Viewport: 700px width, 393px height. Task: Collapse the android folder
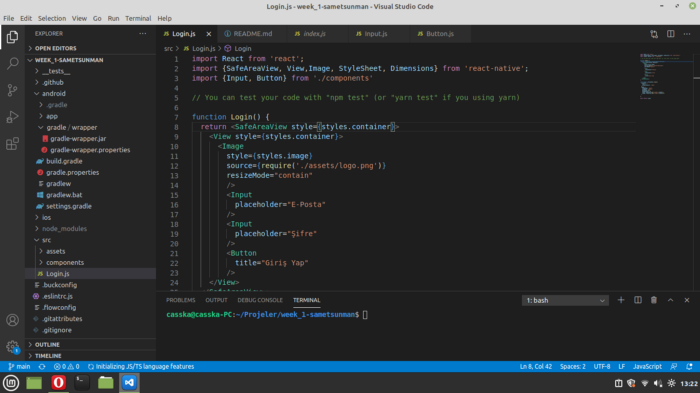tap(91, 93)
